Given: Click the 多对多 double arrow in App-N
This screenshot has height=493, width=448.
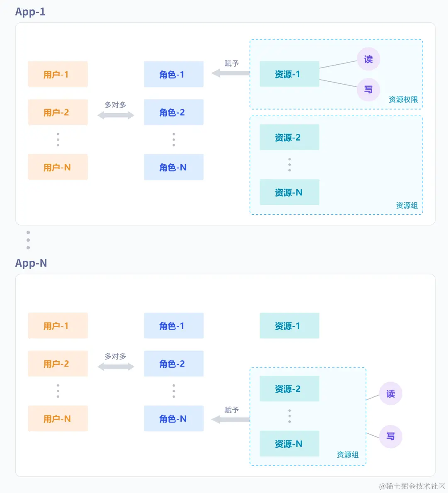Looking at the screenshot, I should click(116, 367).
